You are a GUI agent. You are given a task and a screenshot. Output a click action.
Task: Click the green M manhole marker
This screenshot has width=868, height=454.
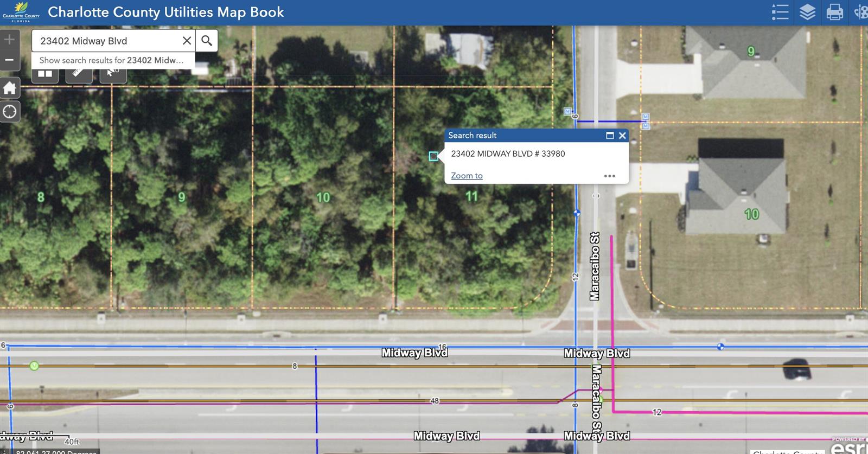(x=34, y=366)
